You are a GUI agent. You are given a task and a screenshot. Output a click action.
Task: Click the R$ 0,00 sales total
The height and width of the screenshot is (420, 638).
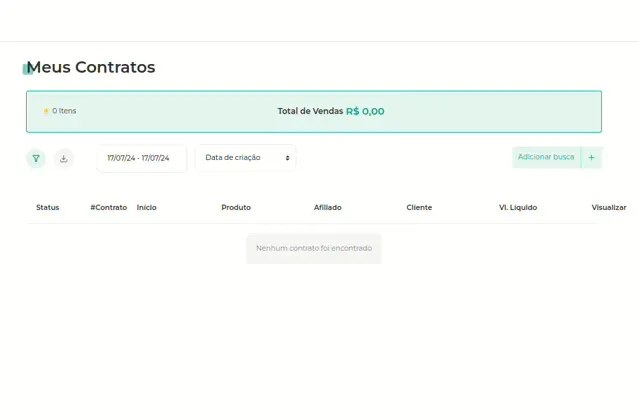[x=365, y=112]
